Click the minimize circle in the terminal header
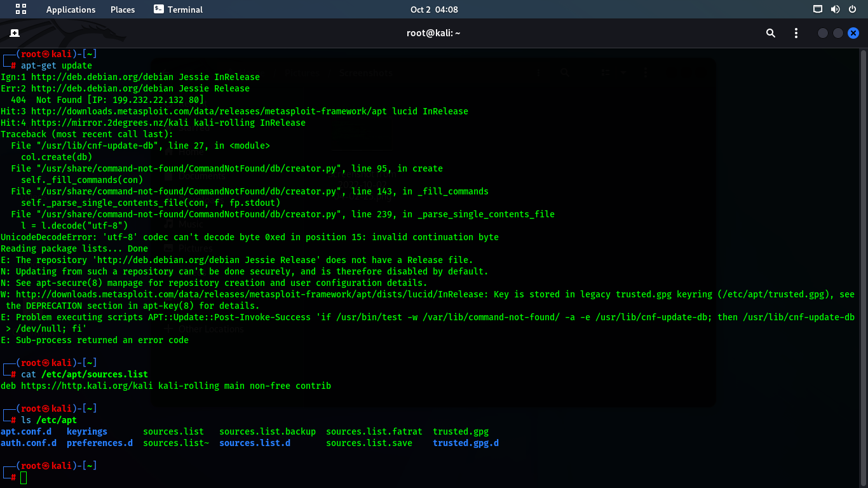 [822, 32]
